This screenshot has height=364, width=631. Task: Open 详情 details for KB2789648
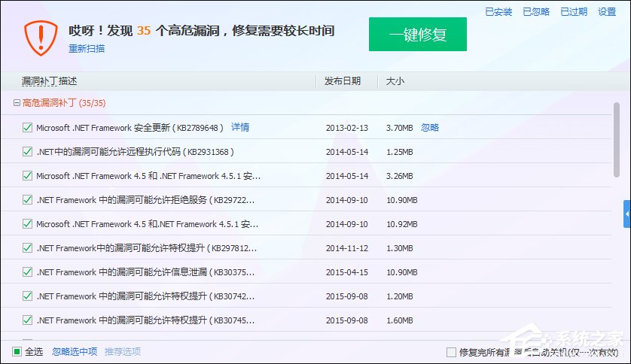coord(240,127)
